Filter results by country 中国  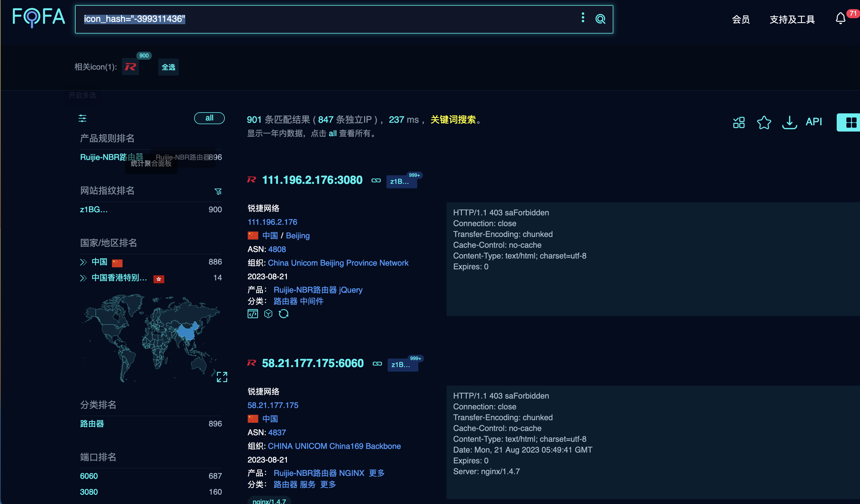99,262
